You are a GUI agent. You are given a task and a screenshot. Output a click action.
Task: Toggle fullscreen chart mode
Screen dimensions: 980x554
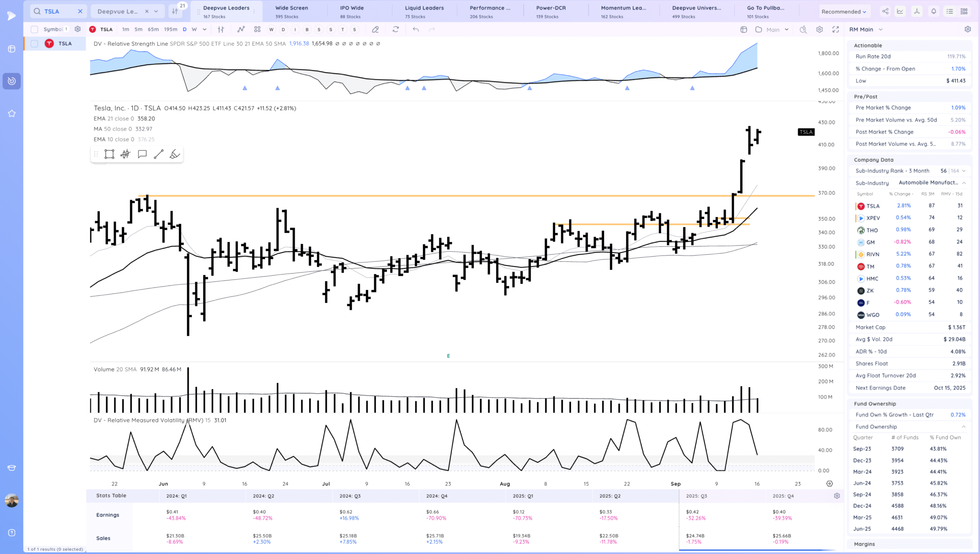[x=836, y=29]
